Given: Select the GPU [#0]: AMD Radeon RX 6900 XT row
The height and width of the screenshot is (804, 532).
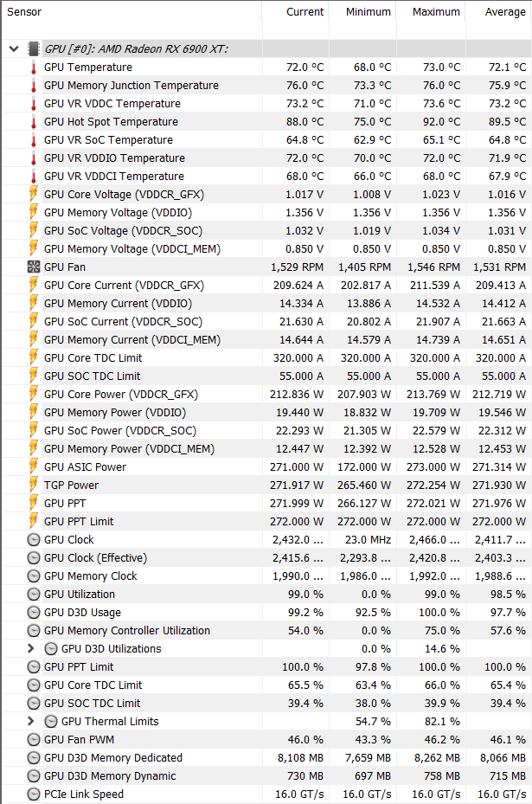Looking at the screenshot, I should 137,49.
